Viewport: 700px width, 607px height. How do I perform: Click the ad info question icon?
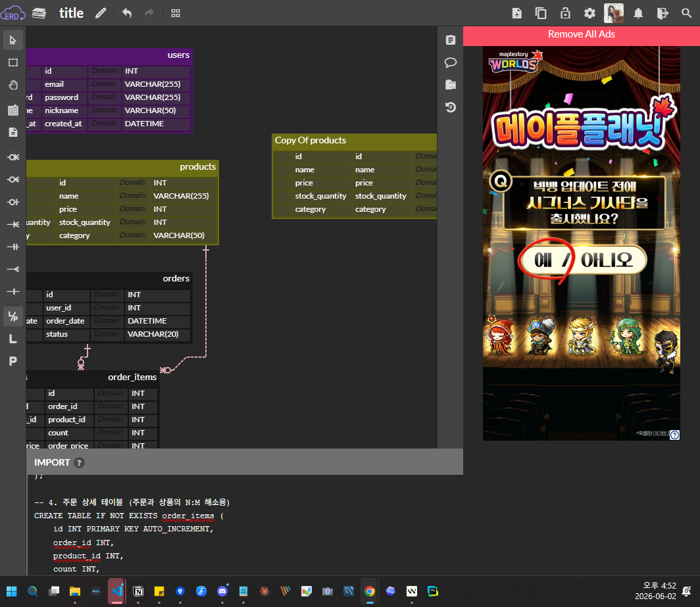(x=674, y=435)
